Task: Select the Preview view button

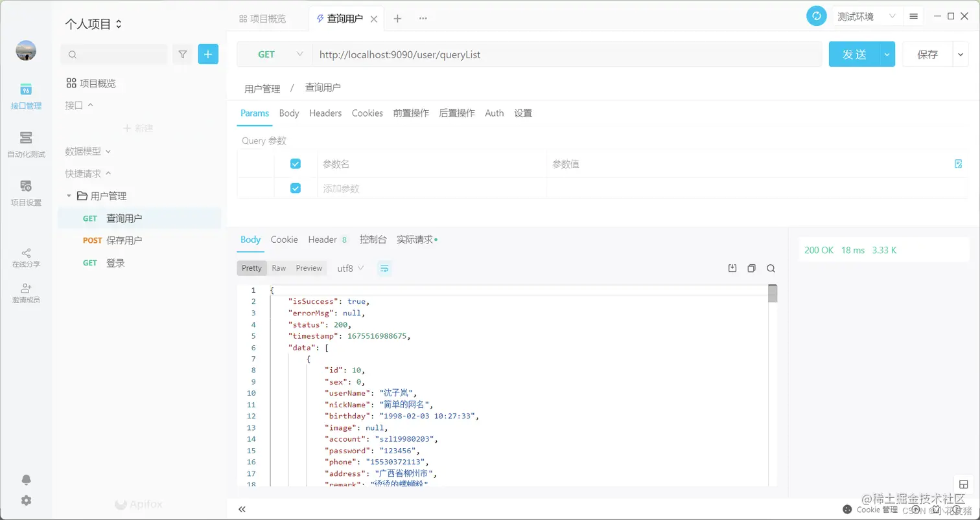Action: click(x=309, y=268)
